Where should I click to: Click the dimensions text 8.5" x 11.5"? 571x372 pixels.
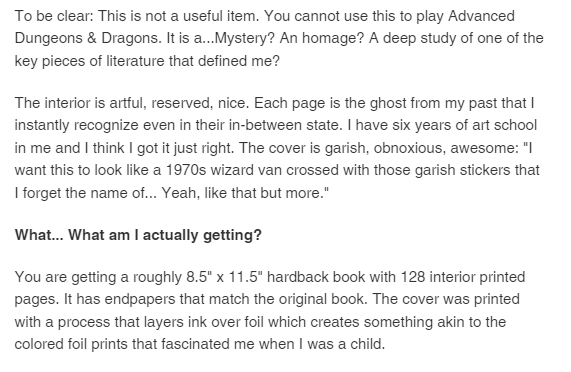coord(224,277)
